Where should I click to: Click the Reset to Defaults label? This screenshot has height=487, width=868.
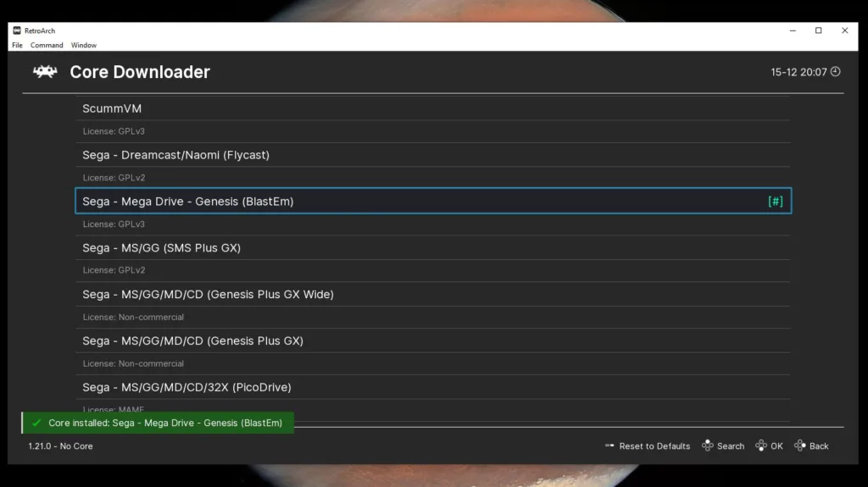pos(654,446)
